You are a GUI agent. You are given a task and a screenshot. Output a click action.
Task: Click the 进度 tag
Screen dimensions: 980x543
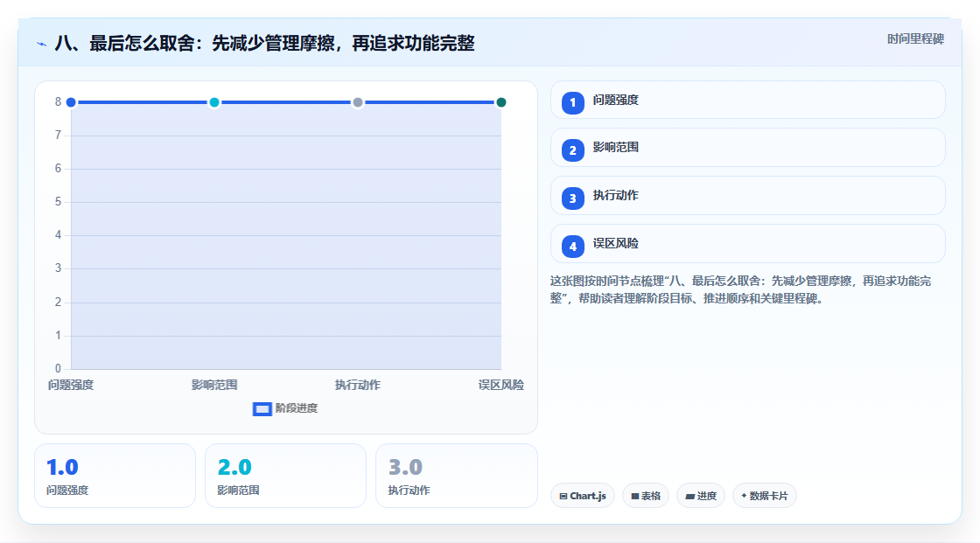701,496
